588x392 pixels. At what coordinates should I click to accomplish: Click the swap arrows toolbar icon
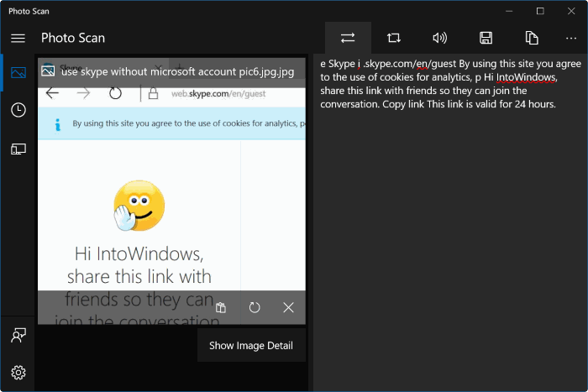coord(348,38)
